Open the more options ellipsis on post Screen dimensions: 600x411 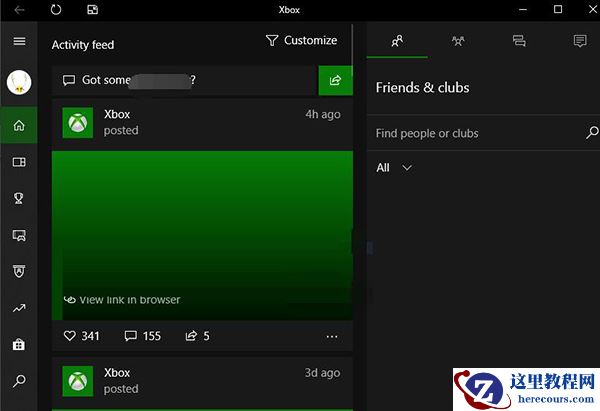332,336
